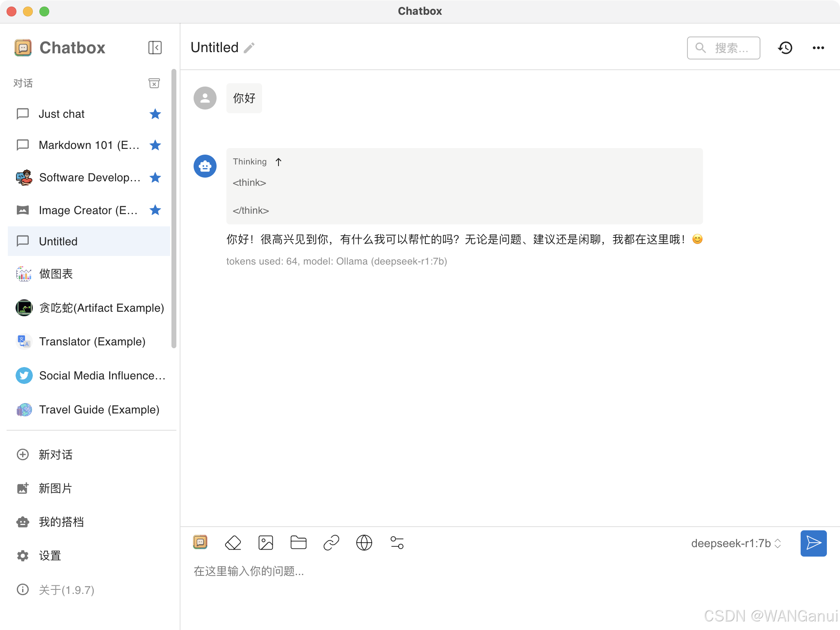The height and width of the screenshot is (630, 840).
Task: Open conversation settings sliders icon
Action: coord(397,543)
